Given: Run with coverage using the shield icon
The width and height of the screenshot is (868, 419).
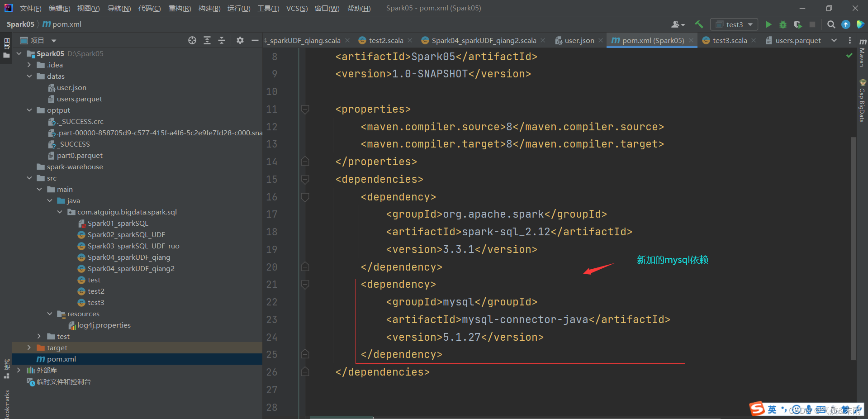Looking at the screenshot, I should (x=797, y=24).
